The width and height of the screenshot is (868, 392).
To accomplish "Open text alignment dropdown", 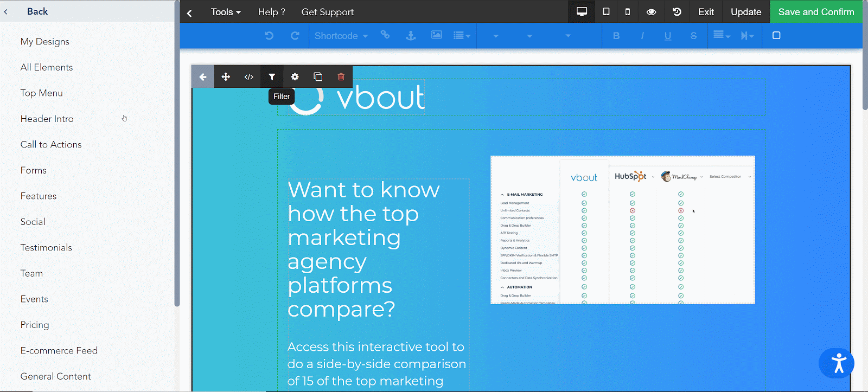I will (x=722, y=36).
